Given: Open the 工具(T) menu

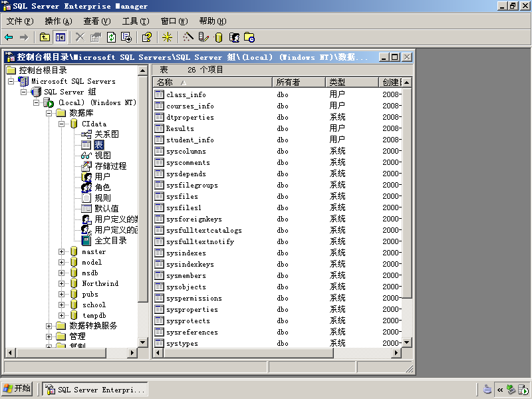Looking at the screenshot, I should click(x=136, y=21).
